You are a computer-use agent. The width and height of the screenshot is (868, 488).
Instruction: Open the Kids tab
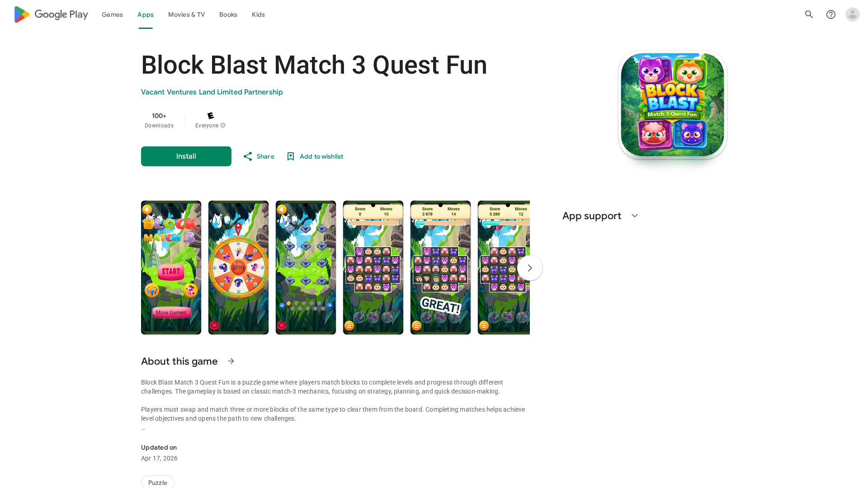tap(258, 14)
